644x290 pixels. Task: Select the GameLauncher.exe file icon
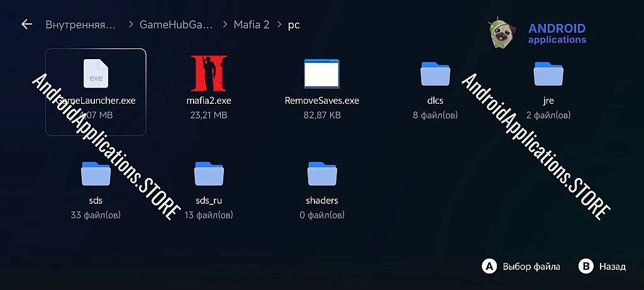pos(96,73)
